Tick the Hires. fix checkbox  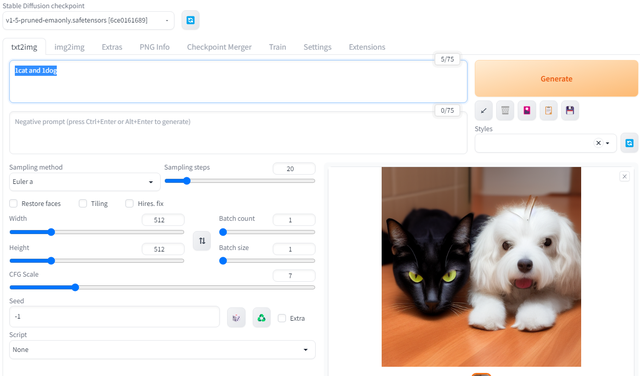129,203
